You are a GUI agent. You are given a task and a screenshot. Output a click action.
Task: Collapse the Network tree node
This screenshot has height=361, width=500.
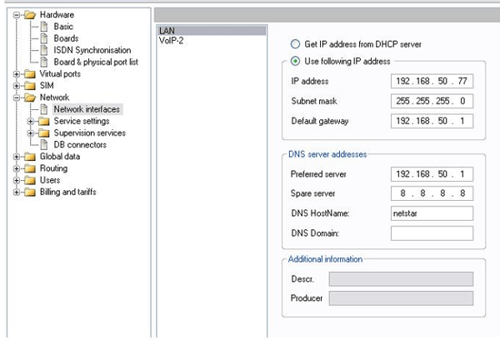click(16, 98)
